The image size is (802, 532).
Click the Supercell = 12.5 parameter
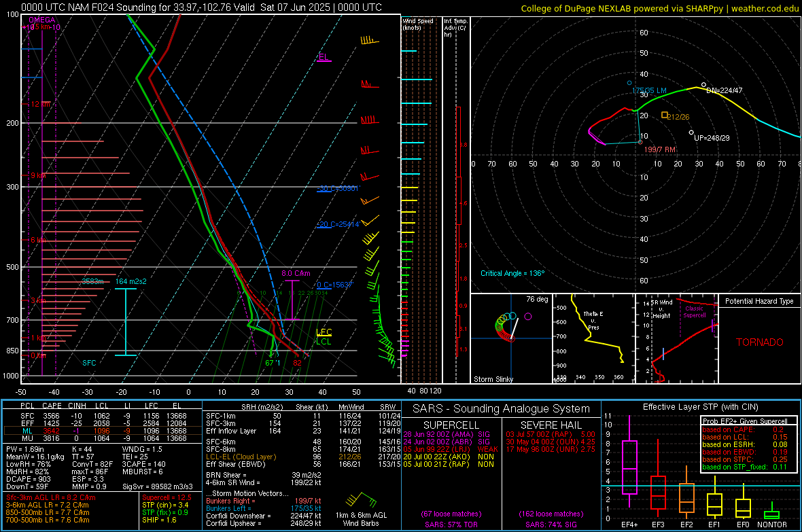click(167, 498)
